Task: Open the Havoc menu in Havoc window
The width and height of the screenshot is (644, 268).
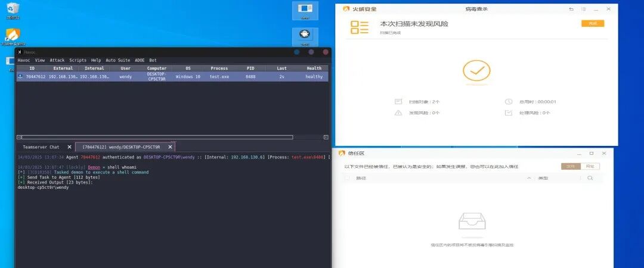Action: pyautogui.click(x=24, y=60)
